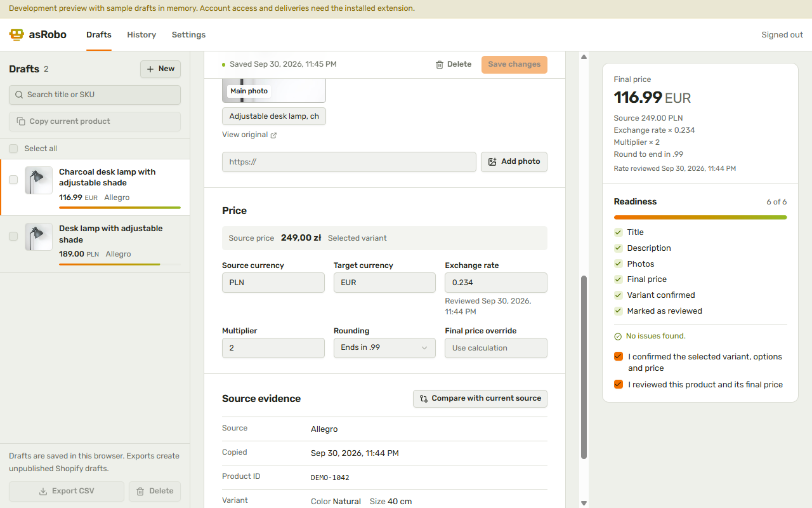This screenshot has height=508, width=812.
Task: Click the photo alt text Adjustable desk lamp field
Action: (274, 116)
